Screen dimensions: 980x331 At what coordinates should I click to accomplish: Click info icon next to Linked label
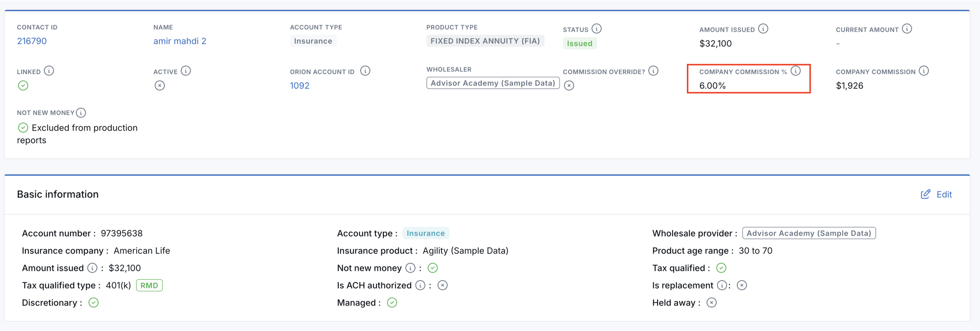coord(49,71)
